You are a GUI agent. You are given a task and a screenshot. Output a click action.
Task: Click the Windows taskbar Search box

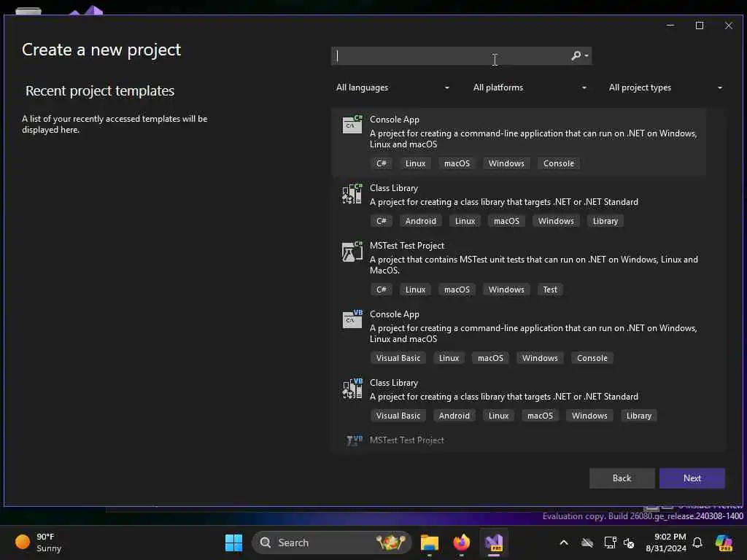[x=332, y=542]
